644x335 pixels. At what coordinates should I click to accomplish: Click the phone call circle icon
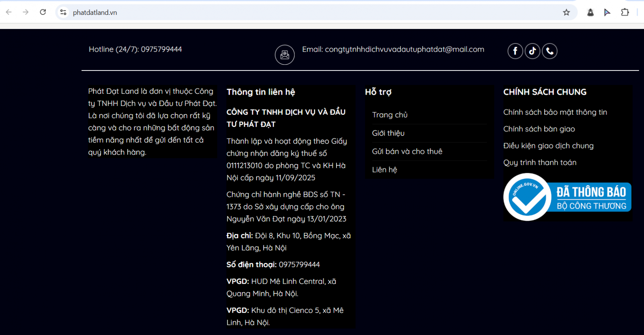click(550, 51)
